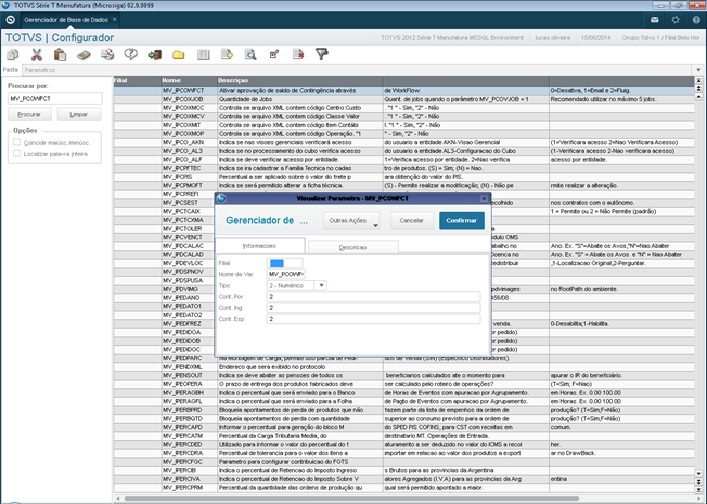Viewport: 707px width, 504px height.
Task: Click the Procurar por search field
Action: (55, 98)
